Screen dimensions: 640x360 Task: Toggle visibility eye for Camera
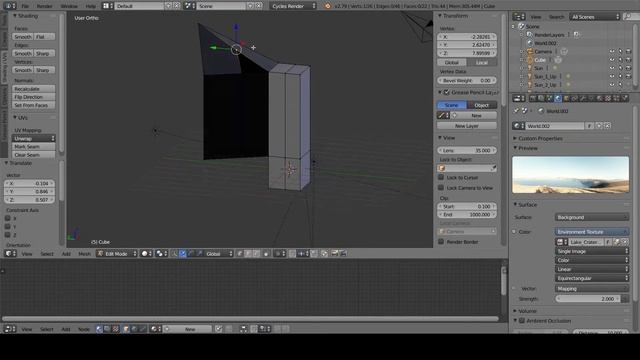[x=612, y=51]
